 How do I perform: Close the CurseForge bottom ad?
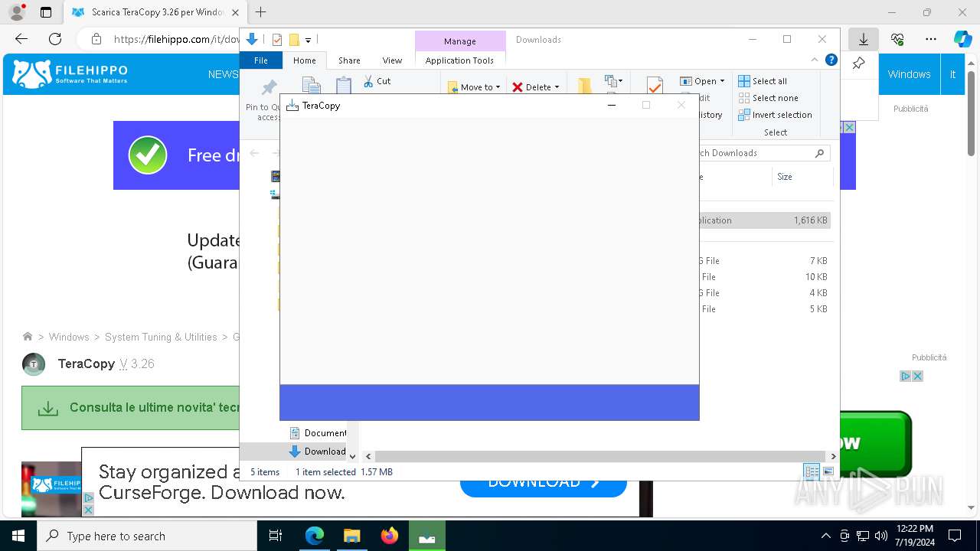pos(88,510)
